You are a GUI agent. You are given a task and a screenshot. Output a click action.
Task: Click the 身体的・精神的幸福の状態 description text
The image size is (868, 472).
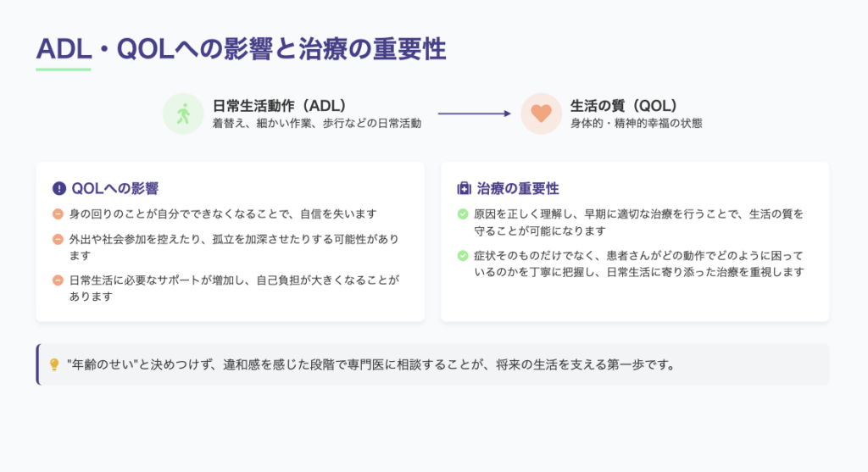click(637, 123)
